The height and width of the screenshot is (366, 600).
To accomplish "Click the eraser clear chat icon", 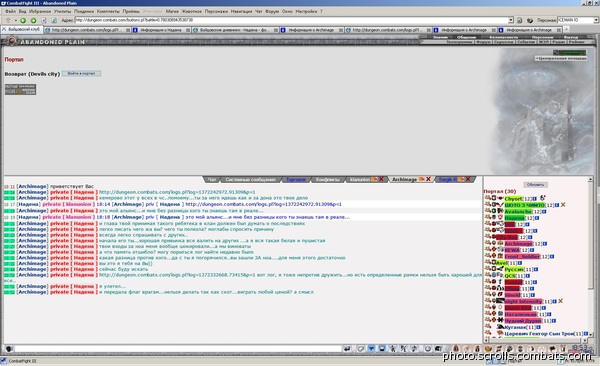I will 360,349.
